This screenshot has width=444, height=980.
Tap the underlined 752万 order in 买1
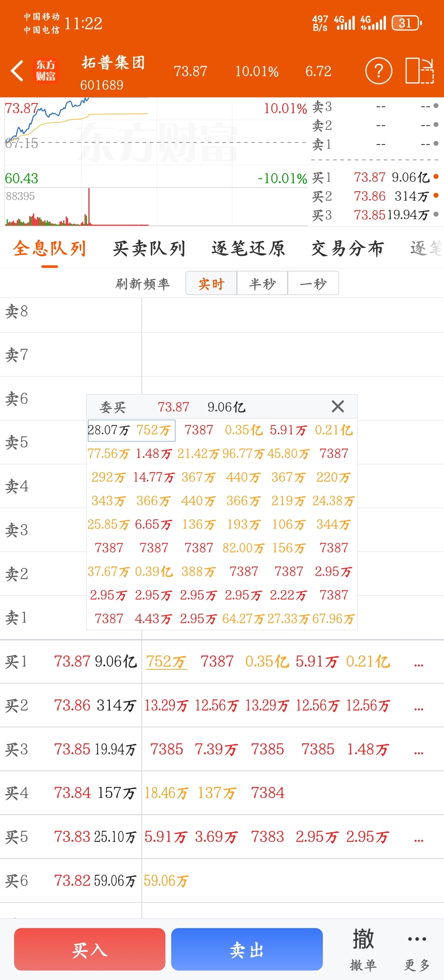(166, 662)
